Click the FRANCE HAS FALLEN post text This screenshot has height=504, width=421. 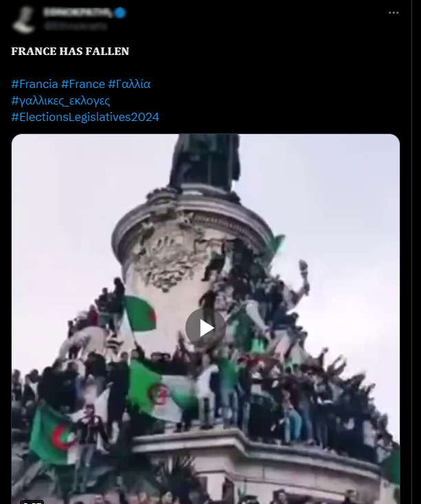pos(70,52)
